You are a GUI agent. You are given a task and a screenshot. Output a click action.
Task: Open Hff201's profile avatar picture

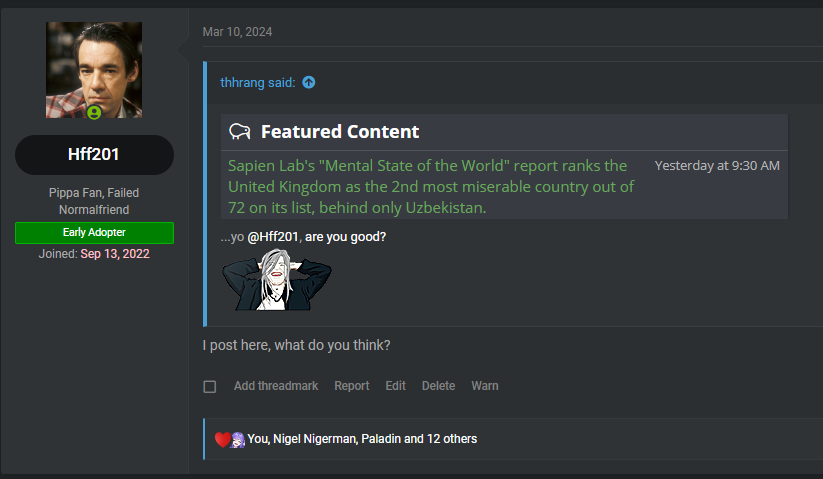(94, 70)
